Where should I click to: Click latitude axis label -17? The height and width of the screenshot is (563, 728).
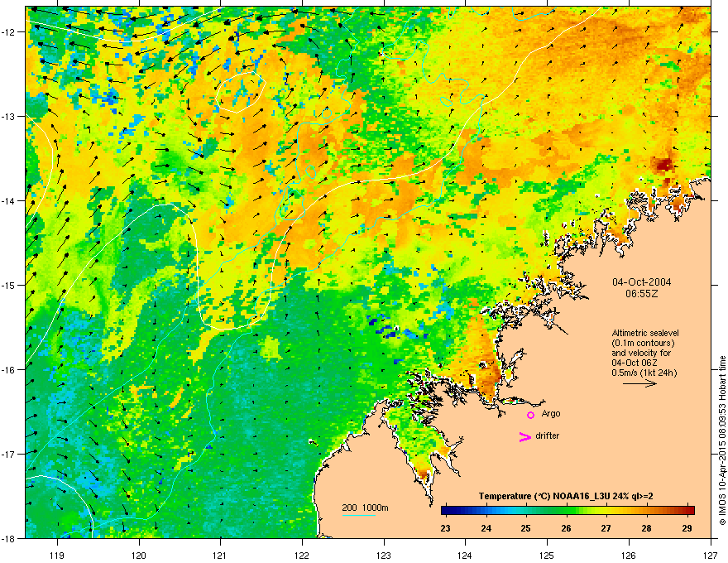coord(10,454)
